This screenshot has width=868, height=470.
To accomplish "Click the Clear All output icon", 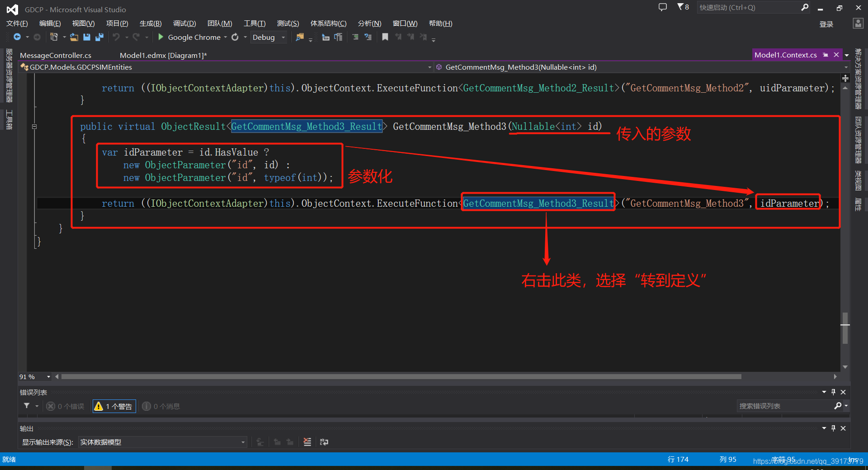I will 307,442.
